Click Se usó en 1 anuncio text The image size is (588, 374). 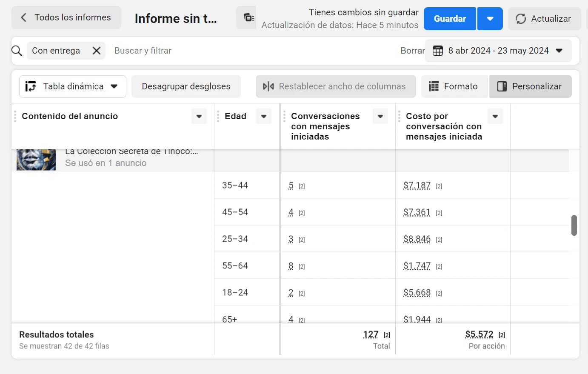[x=106, y=163]
